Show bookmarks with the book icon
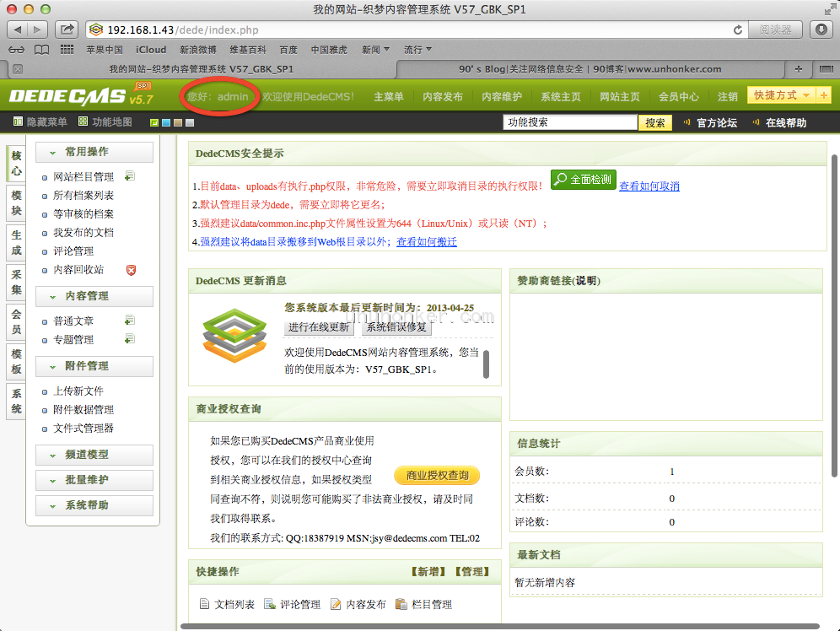The height and width of the screenshot is (631, 840). [x=42, y=50]
